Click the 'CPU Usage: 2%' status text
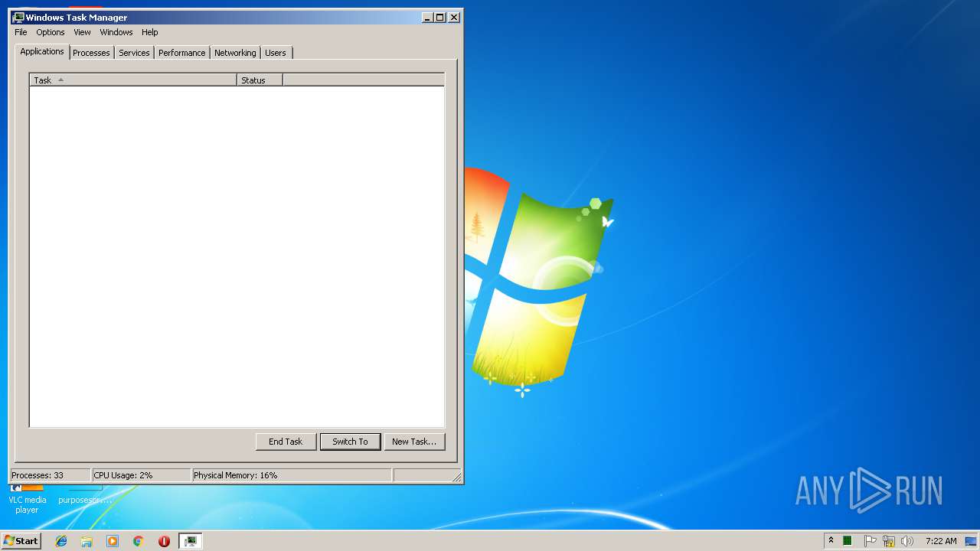This screenshot has width=980, height=551. coord(123,475)
